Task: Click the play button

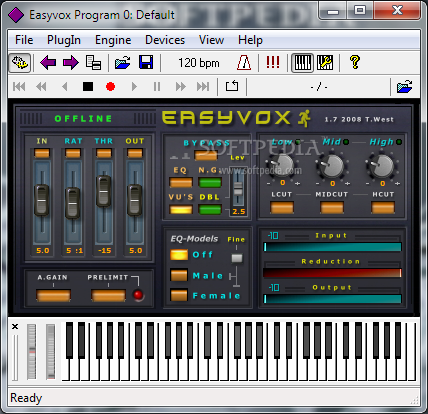Action: [134, 87]
